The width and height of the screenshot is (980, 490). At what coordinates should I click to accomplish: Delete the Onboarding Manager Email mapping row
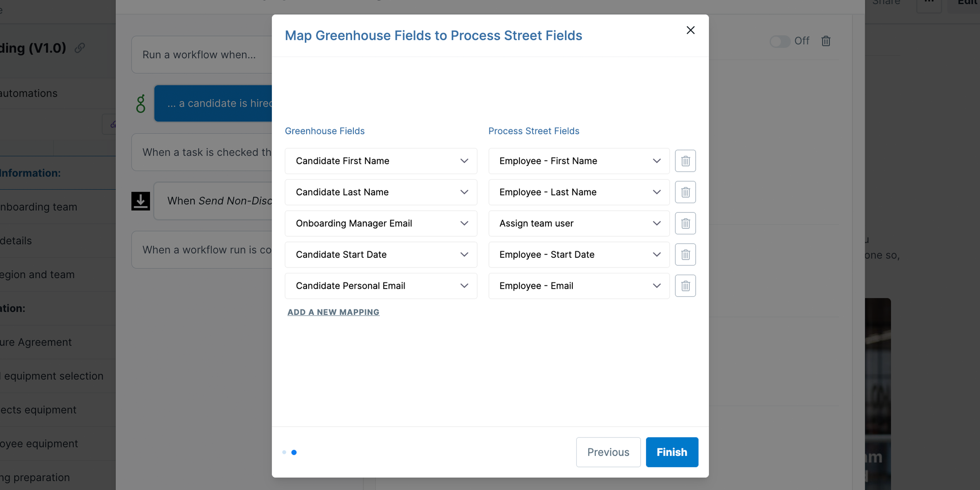685,223
